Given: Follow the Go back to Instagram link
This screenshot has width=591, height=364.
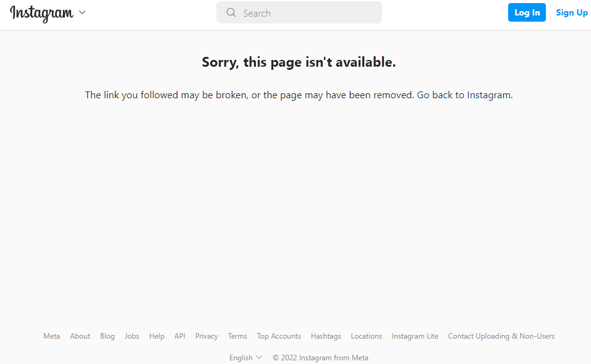Looking at the screenshot, I should [x=464, y=95].
